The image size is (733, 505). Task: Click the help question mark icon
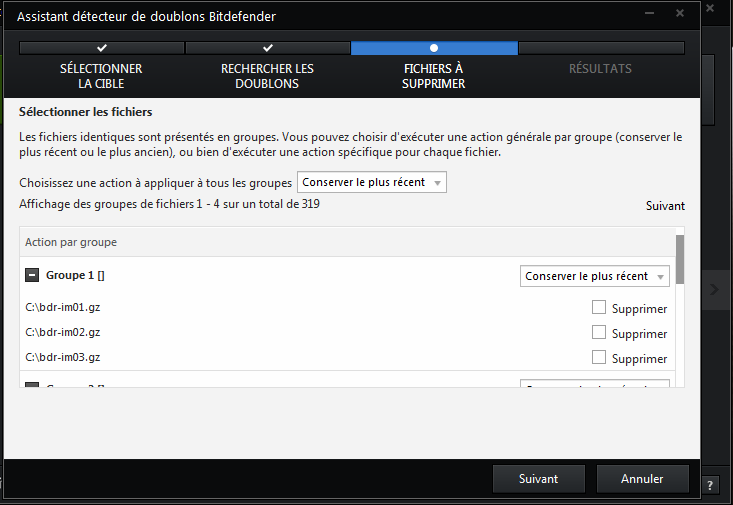[710, 485]
